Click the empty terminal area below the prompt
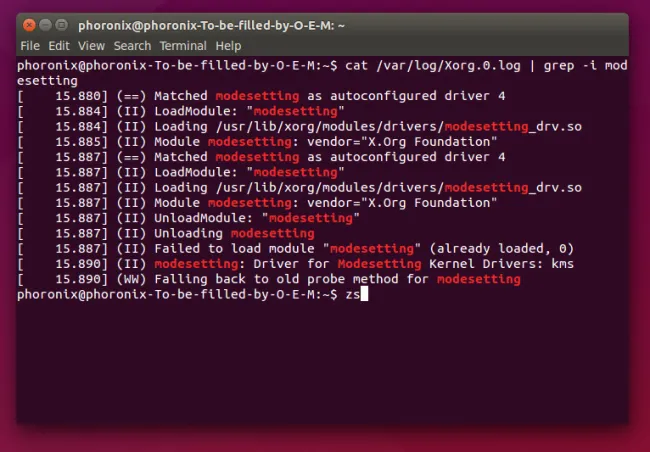650x452 pixels. (x=322, y=363)
